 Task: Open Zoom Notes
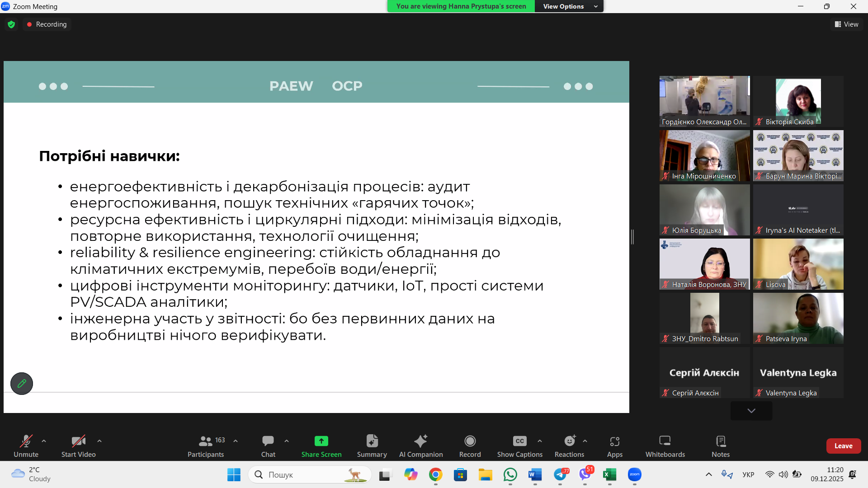tap(720, 445)
